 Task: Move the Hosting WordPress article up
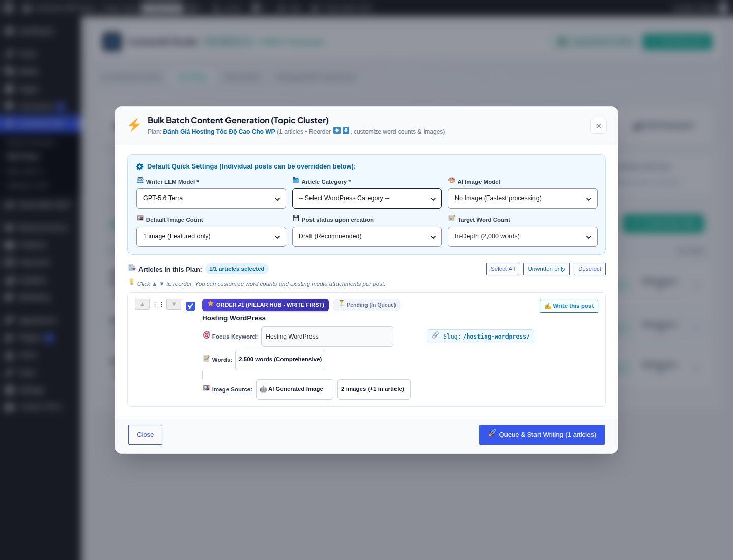[142, 304]
